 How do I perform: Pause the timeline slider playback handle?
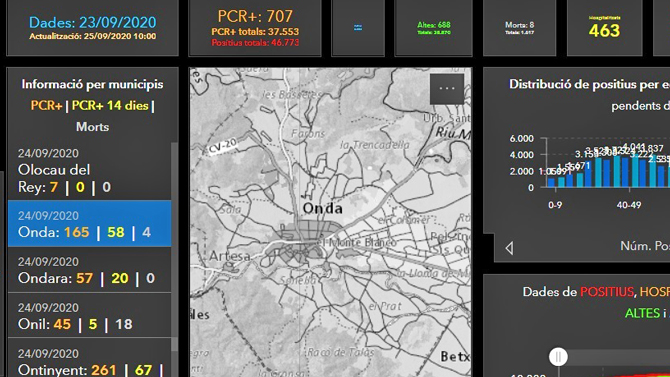(x=558, y=356)
